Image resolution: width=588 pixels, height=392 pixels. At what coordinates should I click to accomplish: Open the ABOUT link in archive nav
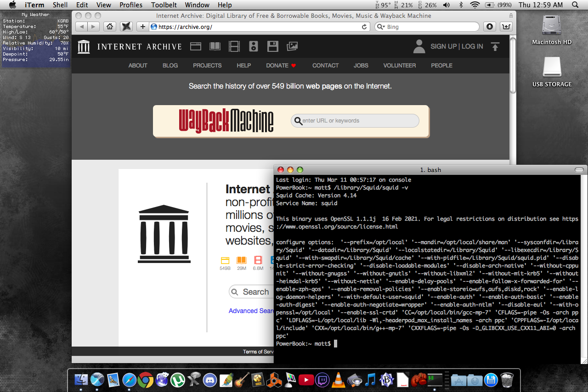(138, 66)
